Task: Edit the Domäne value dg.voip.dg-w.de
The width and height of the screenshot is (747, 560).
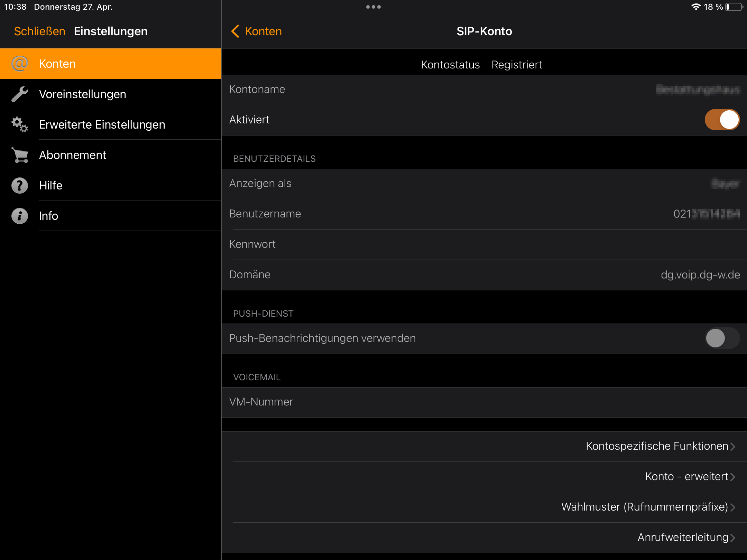Action: (700, 274)
